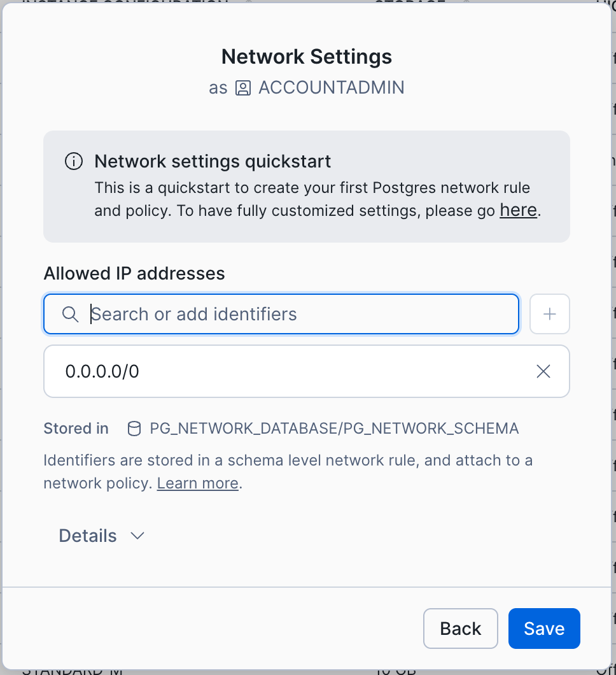Remove the 0.0.0.0/0 entry with X

click(543, 371)
